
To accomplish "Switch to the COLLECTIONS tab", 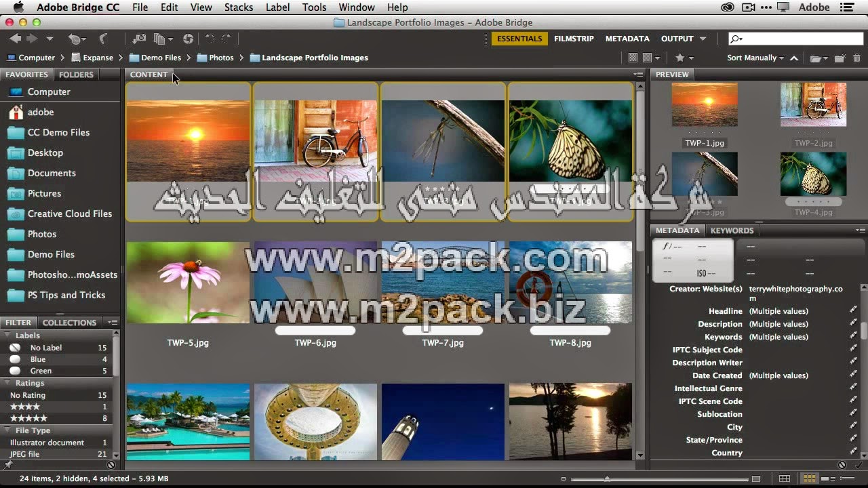I will click(69, 323).
